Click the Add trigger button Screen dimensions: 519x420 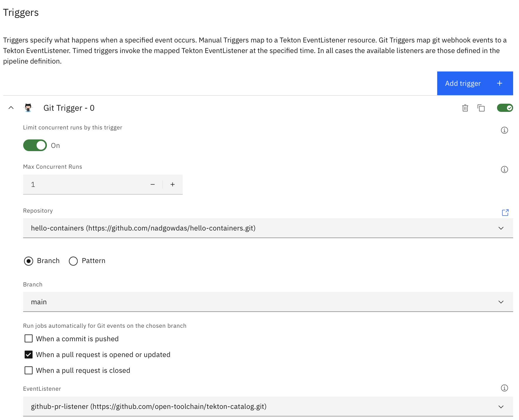(x=475, y=83)
